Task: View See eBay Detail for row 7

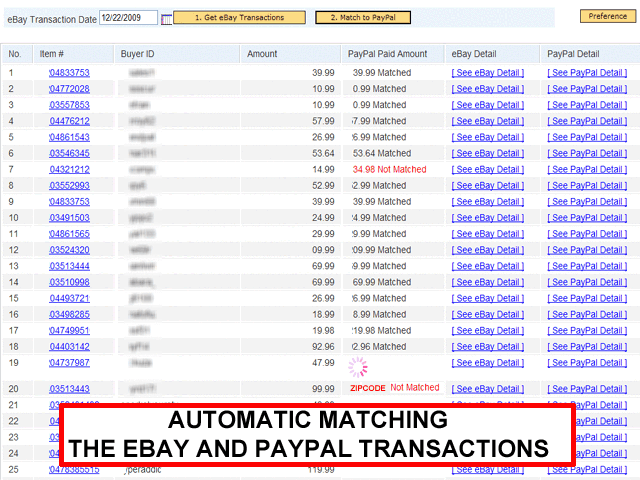Action: [x=487, y=170]
